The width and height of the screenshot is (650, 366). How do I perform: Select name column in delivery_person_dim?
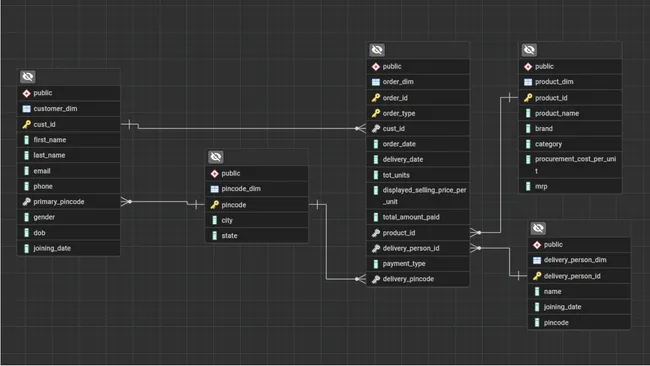coord(579,291)
